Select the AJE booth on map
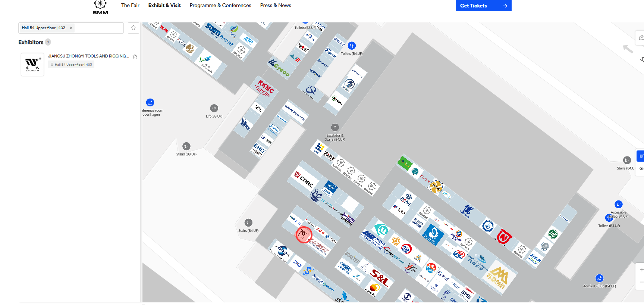Screen dimensions: 644x305 point(295,58)
